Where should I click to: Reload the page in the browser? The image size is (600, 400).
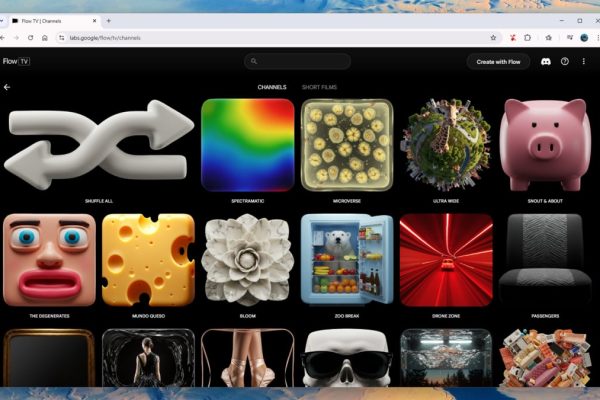point(30,38)
